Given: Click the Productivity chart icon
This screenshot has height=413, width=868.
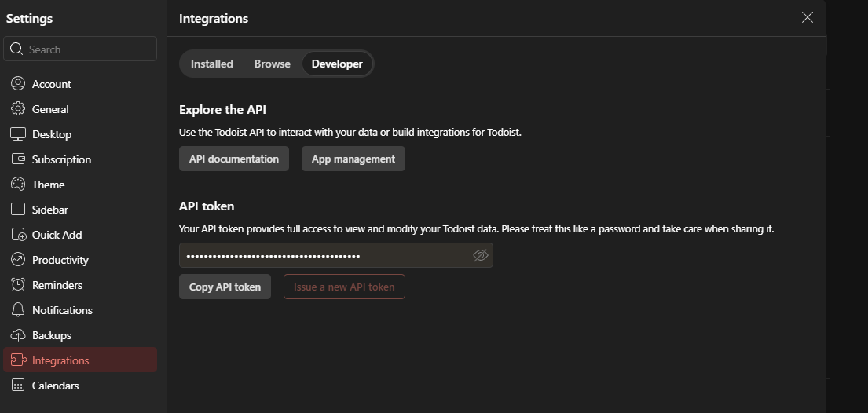Looking at the screenshot, I should [x=18, y=259].
